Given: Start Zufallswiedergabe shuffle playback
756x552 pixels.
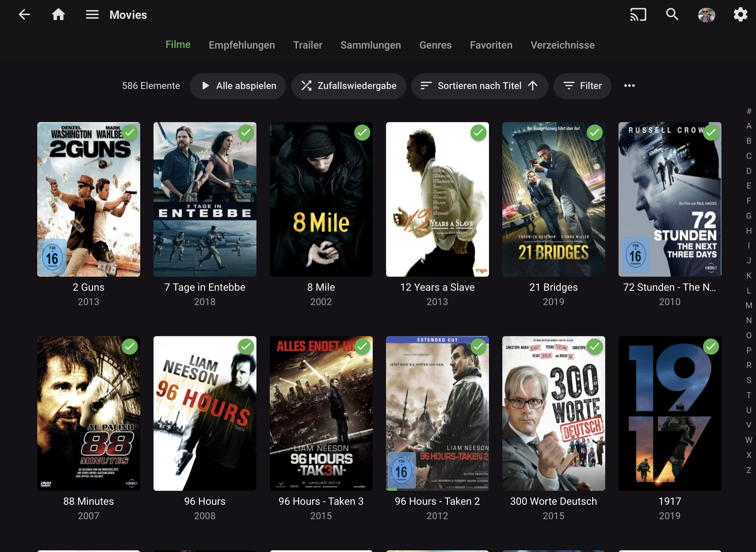Looking at the screenshot, I should click(349, 86).
